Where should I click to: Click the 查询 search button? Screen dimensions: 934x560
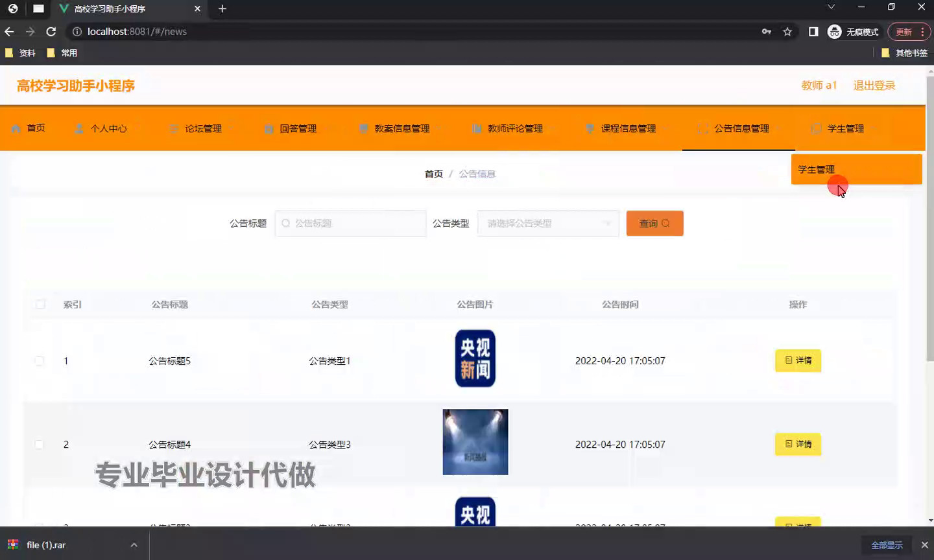[x=654, y=223]
